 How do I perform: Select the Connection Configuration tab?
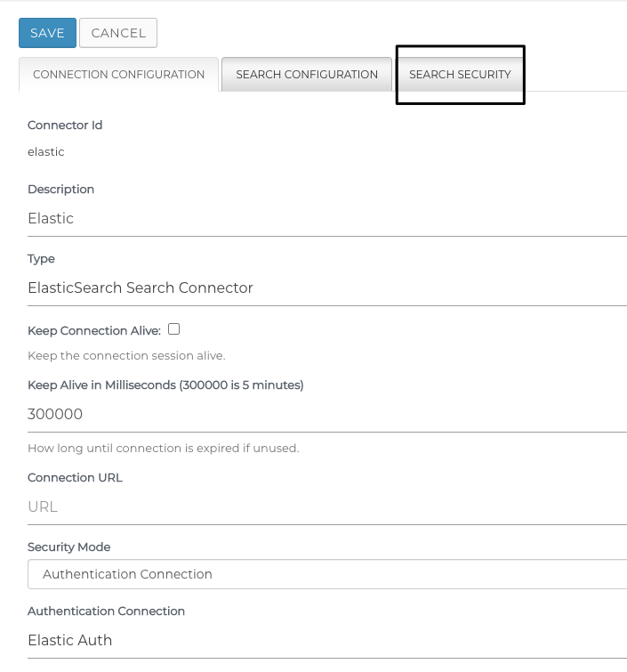tap(118, 75)
